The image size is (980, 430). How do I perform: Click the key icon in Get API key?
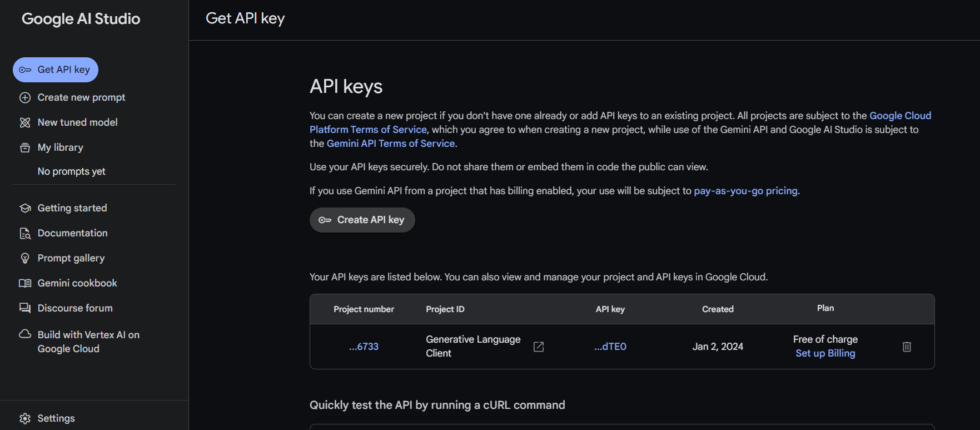[25, 70]
